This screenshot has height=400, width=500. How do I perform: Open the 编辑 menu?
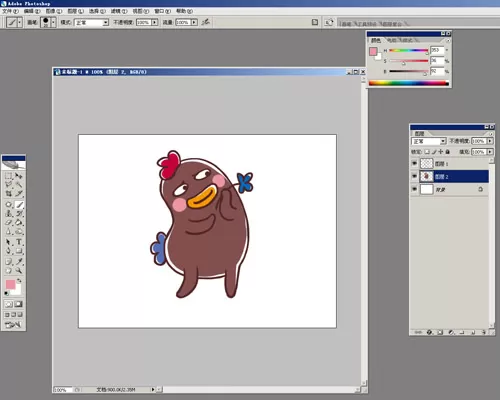[x=32, y=11]
